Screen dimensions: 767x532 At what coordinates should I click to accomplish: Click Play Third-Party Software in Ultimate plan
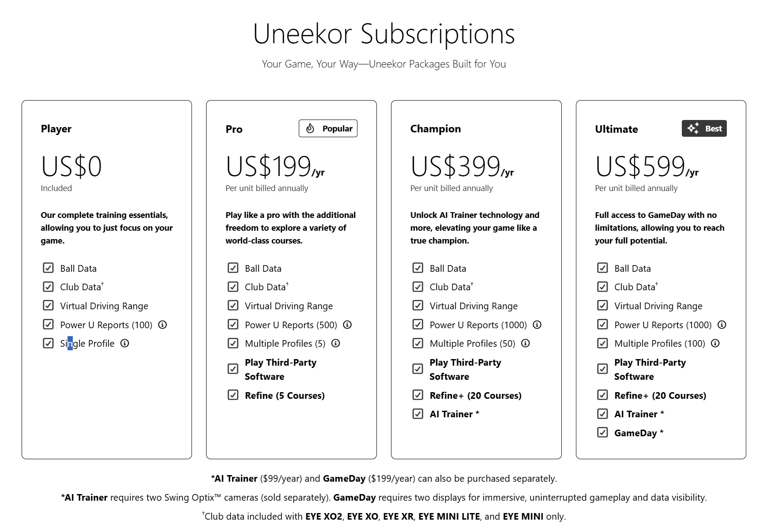pos(650,369)
